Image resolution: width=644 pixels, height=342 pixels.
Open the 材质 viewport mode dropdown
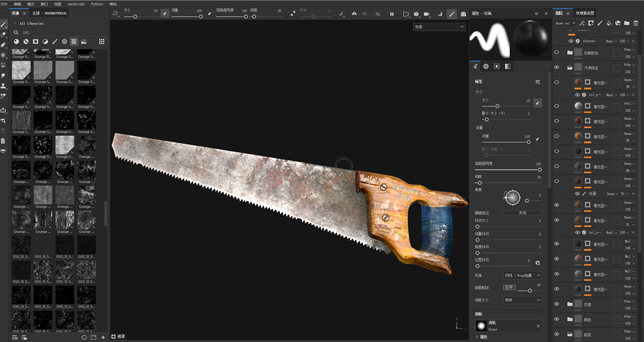click(x=439, y=27)
